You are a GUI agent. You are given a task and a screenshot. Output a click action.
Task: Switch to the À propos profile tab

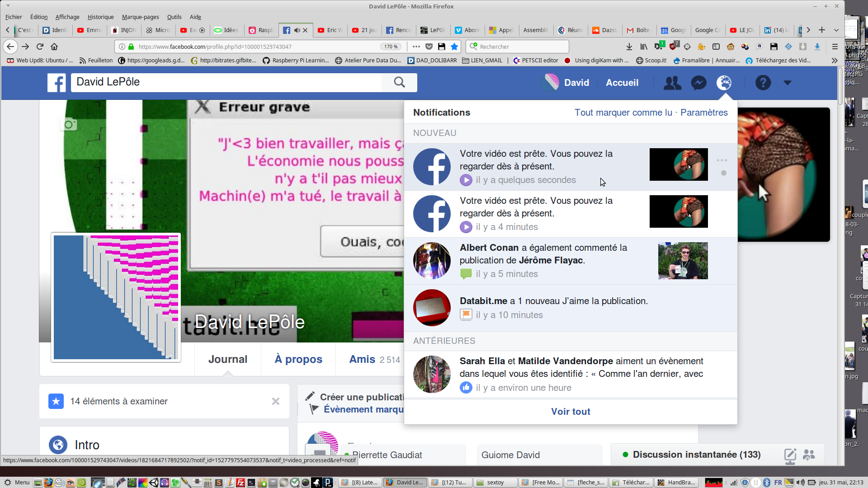[298, 359]
